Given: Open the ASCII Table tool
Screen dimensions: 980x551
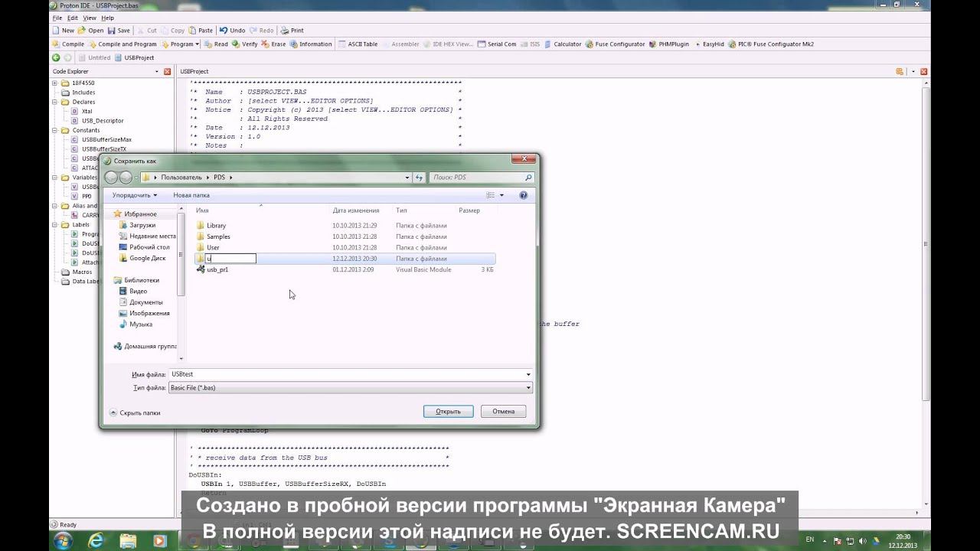Looking at the screenshot, I should click(358, 44).
